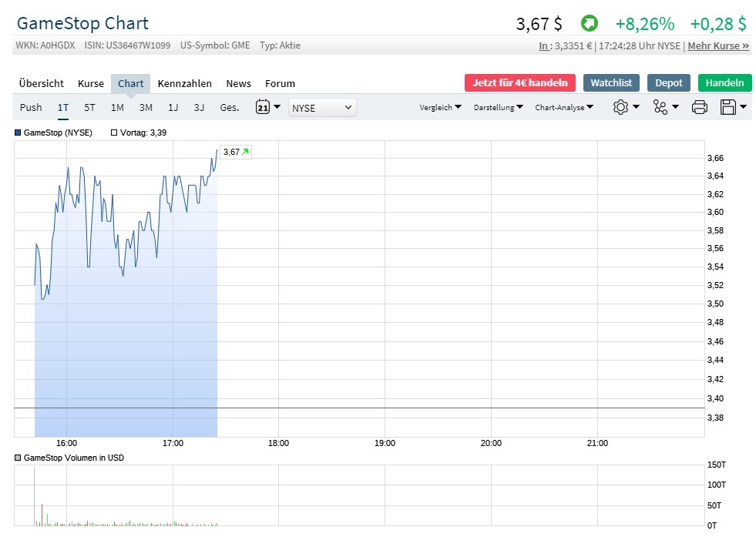Viewport: 756px width, 537px height.
Task: Switch to the Kennzahlen tab
Action: pyautogui.click(x=185, y=83)
